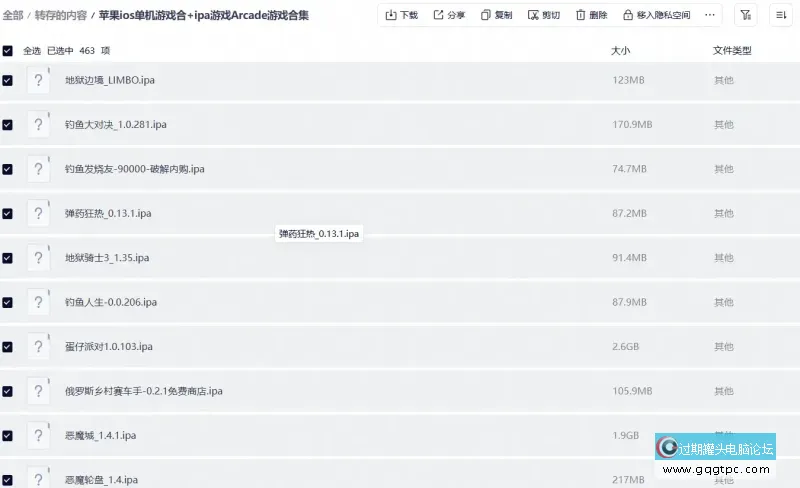Uncheck the 恶魔城_1.4.1.ipa checkbox
This screenshot has width=800, height=488.
click(x=8, y=435)
